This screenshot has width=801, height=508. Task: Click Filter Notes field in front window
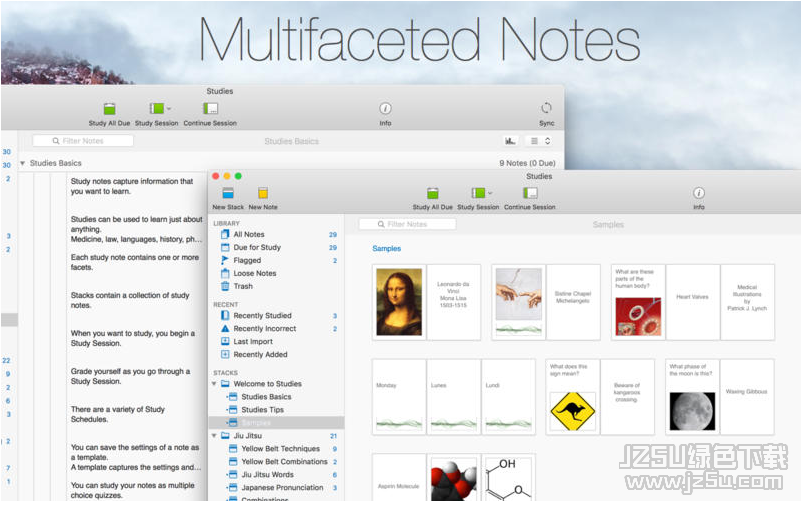(x=407, y=224)
